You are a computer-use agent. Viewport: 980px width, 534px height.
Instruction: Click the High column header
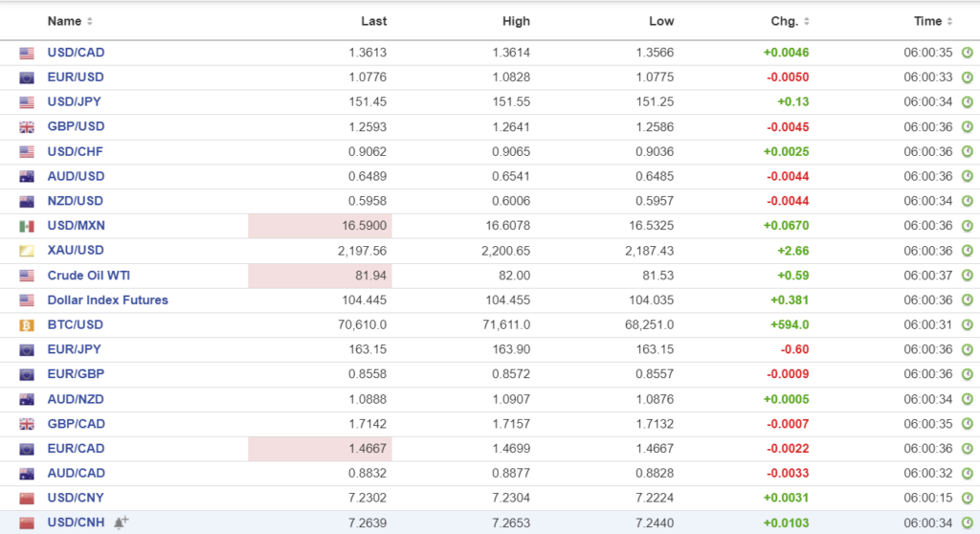[x=516, y=21]
